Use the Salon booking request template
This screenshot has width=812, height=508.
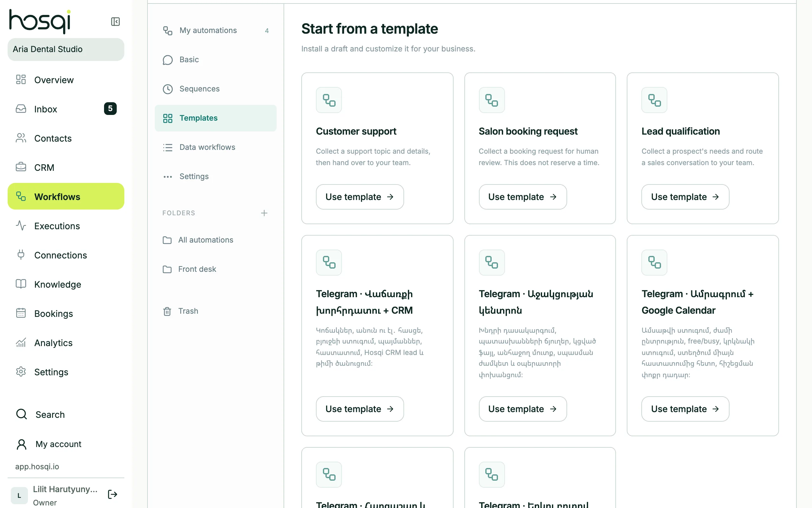coord(522,197)
